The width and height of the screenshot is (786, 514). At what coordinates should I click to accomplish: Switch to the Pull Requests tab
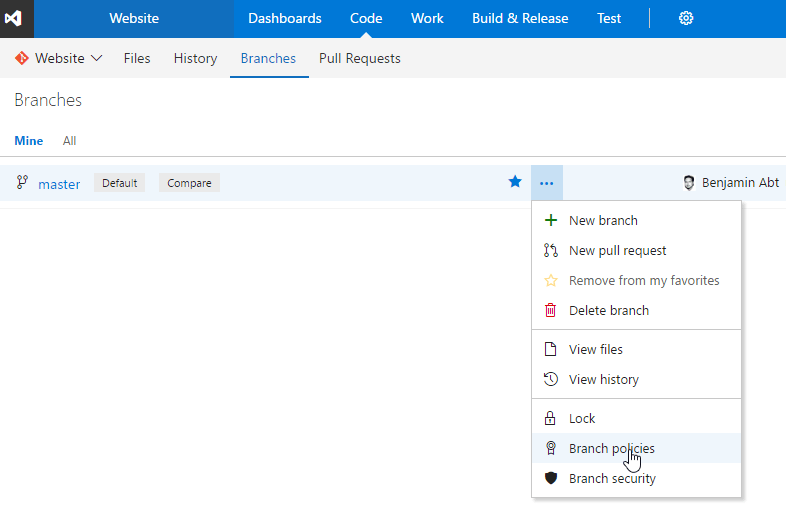tap(359, 58)
